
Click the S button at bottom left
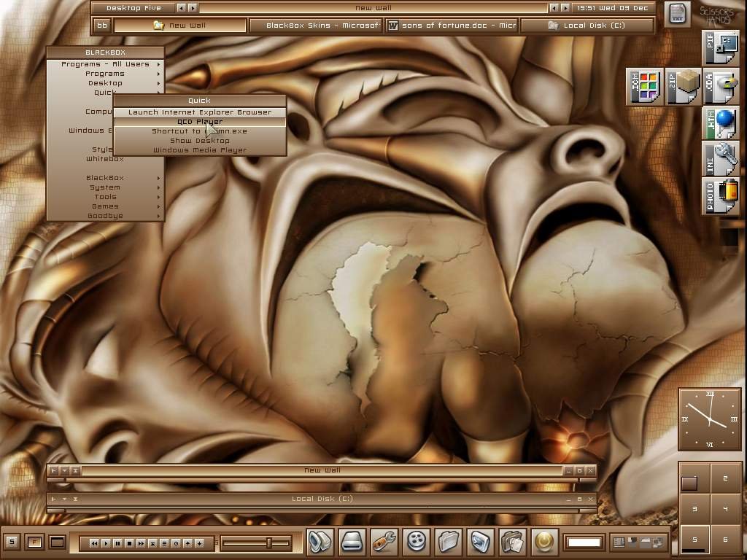point(12,542)
